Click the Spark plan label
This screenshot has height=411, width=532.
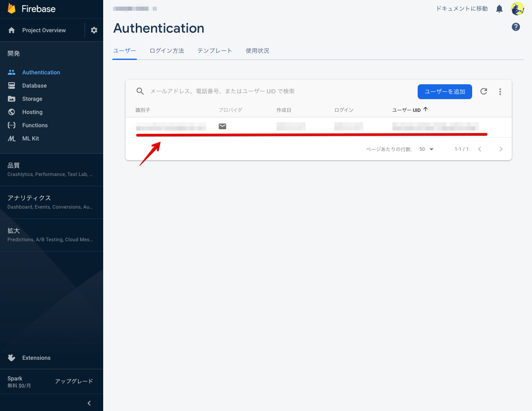[15, 378]
